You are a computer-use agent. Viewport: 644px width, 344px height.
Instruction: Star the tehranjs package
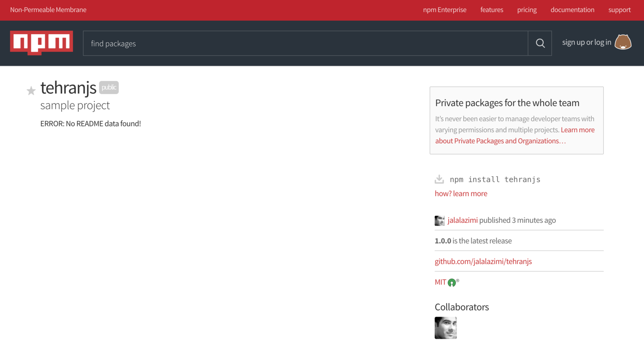click(x=31, y=91)
